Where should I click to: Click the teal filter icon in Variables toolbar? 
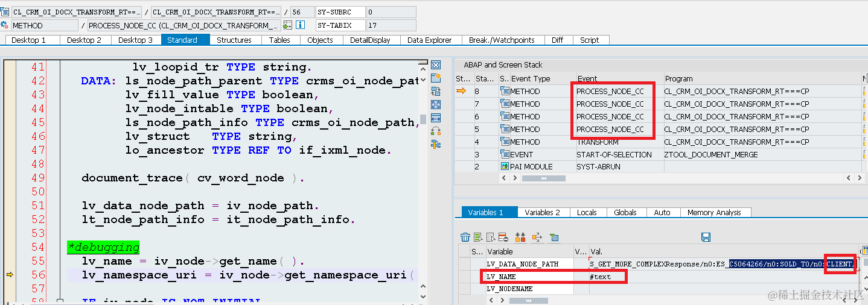click(554, 237)
